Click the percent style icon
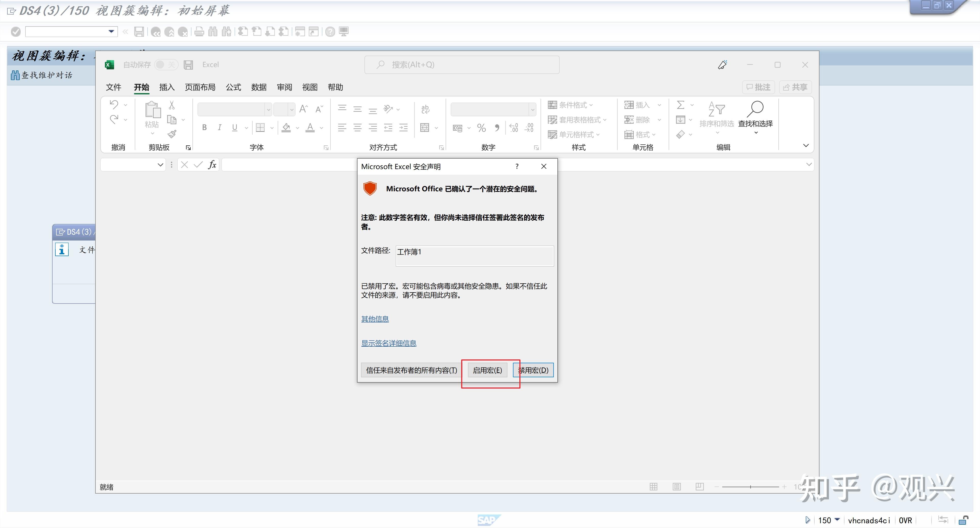Image resolution: width=980 pixels, height=528 pixels. pos(481,128)
